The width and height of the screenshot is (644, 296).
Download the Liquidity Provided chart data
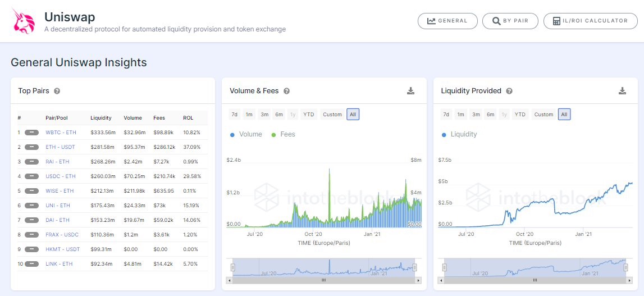pos(622,91)
